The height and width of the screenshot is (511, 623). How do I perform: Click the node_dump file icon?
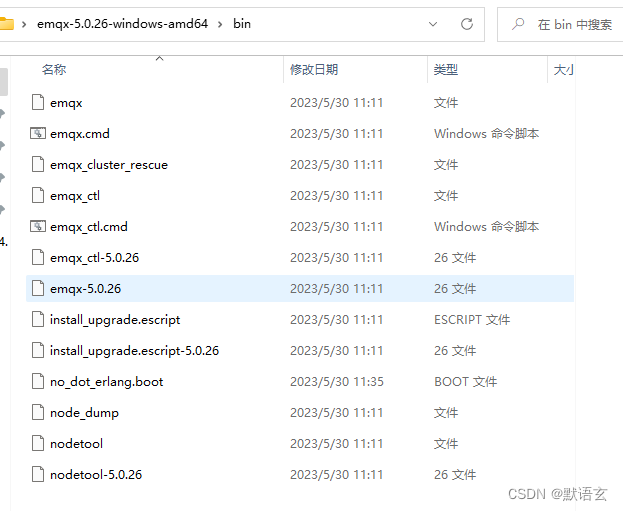pos(38,412)
